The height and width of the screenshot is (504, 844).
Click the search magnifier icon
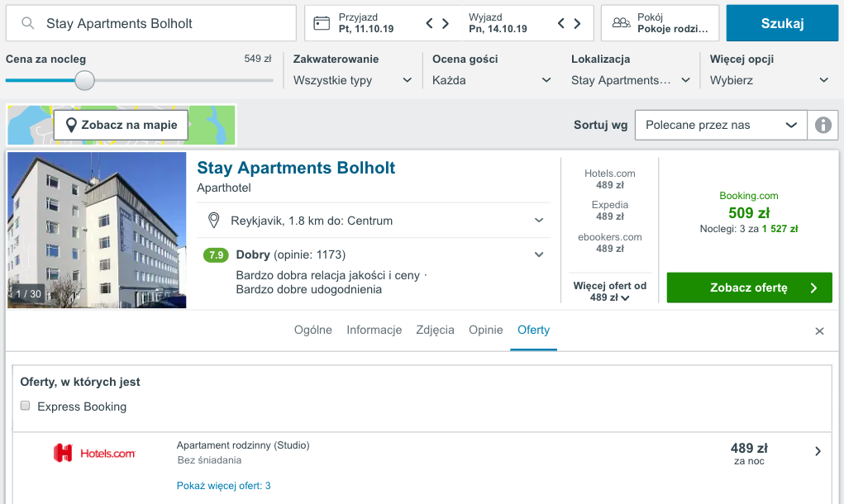pyautogui.click(x=27, y=23)
